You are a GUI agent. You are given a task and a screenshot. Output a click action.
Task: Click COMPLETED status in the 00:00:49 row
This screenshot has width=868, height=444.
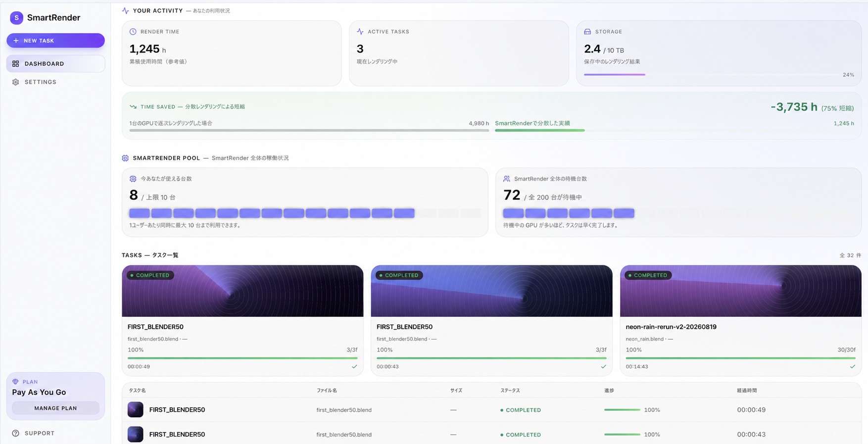click(x=521, y=410)
